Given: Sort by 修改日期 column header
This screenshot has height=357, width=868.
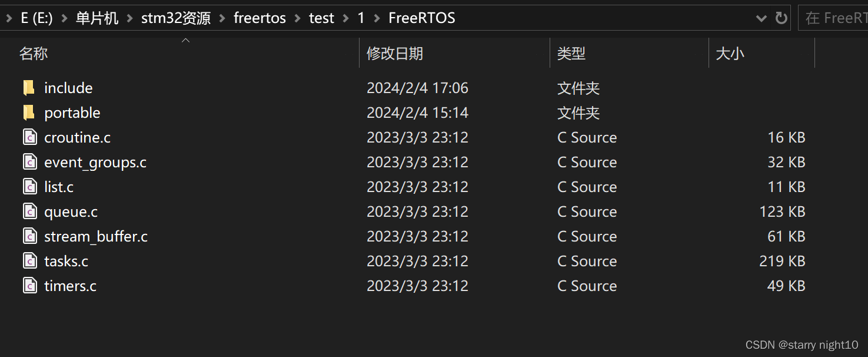Looking at the screenshot, I should coord(395,54).
